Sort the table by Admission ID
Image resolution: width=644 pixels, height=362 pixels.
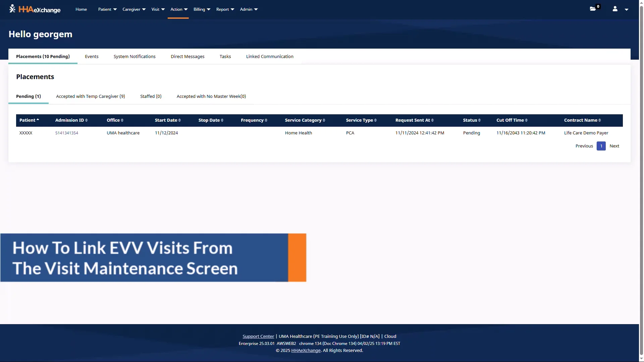71,120
